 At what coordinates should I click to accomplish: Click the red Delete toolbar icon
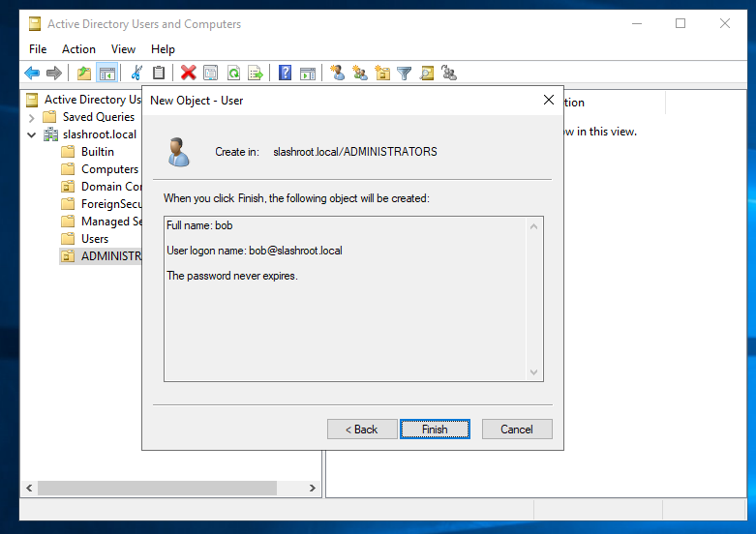pyautogui.click(x=188, y=73)
